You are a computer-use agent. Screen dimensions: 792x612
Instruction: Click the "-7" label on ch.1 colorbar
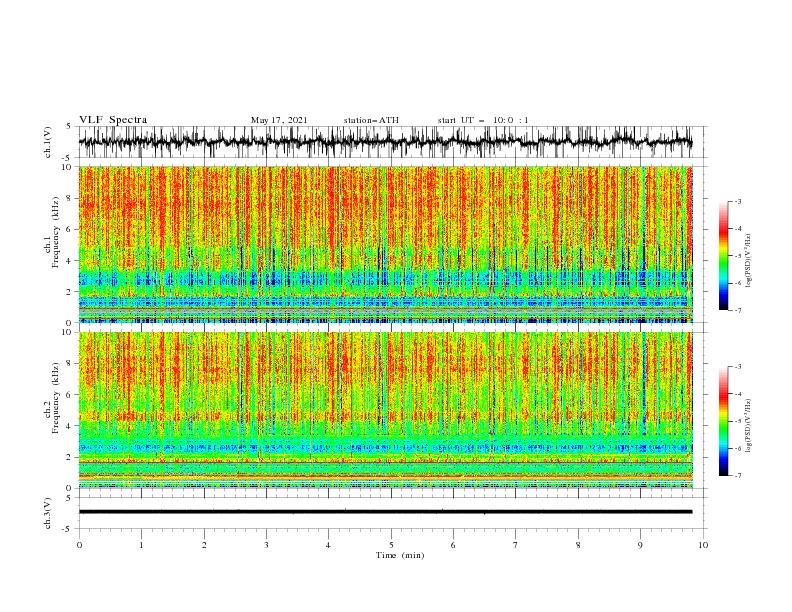738,311
